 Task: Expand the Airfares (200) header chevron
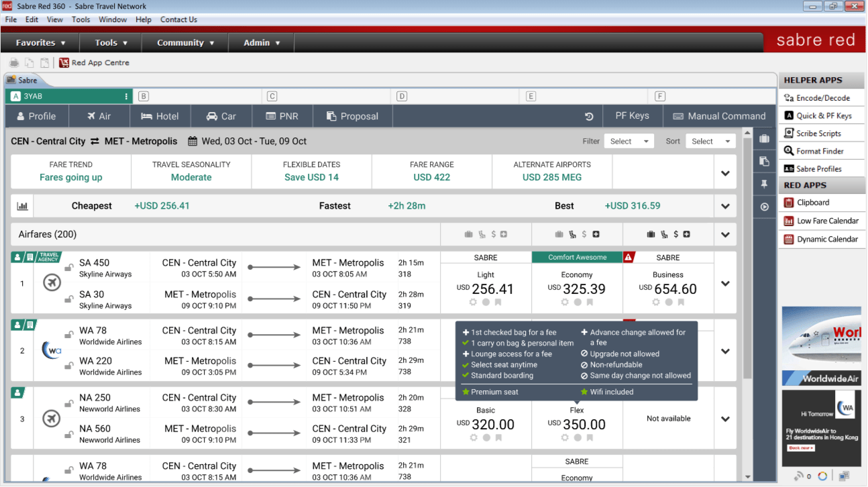[x=725, y=235]
